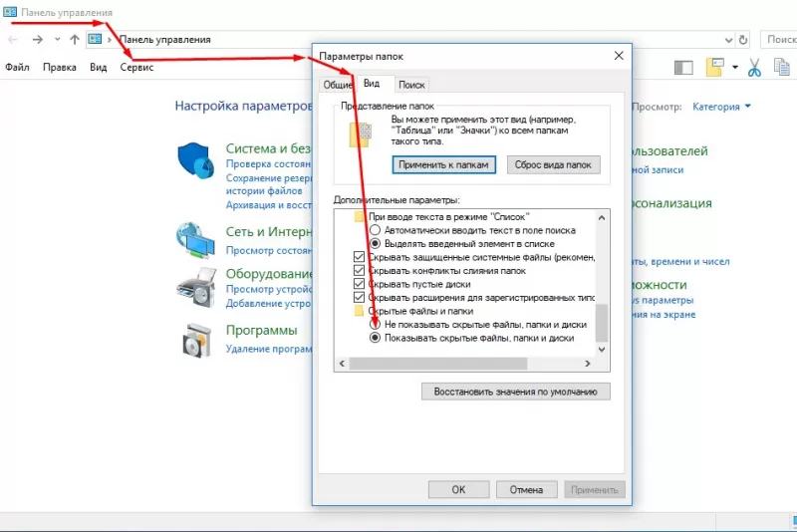Click into the Поиск search field
This screenshot has width=797, height=532.
coord(779,39)
